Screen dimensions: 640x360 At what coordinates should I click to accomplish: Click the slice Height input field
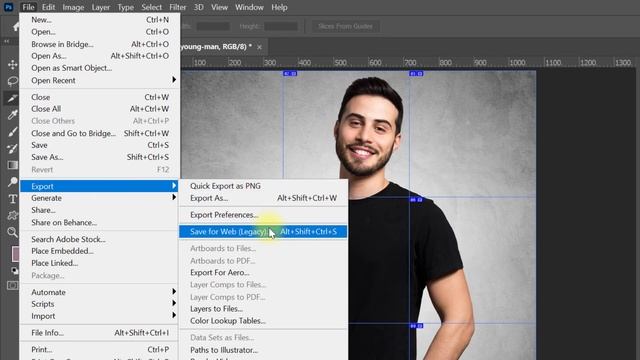click(x=281, y=27)
